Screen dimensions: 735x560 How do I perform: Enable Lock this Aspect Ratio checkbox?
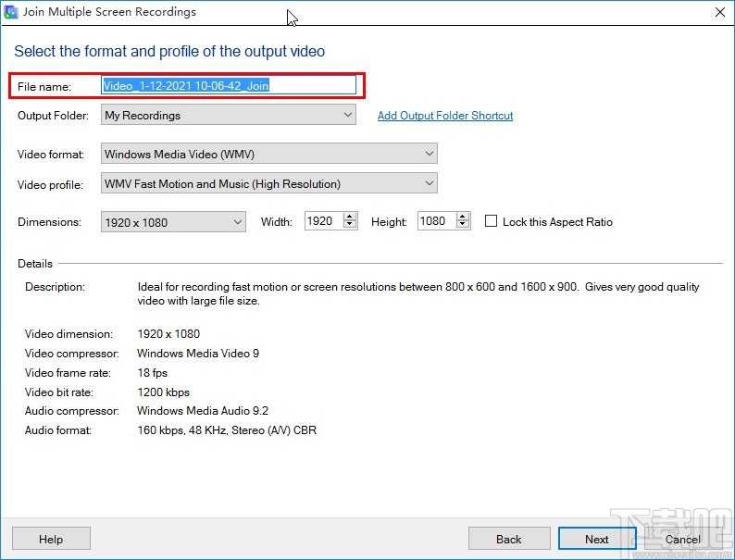pos(491,221)
